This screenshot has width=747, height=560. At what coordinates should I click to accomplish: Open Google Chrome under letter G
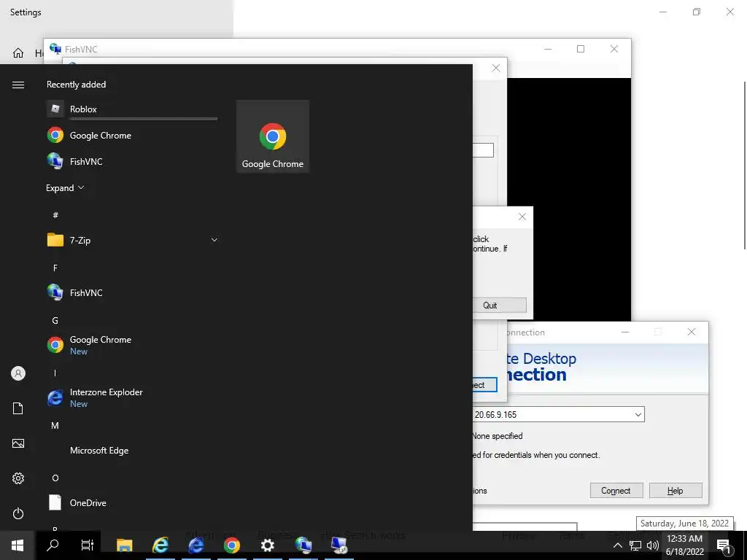coord(132,345)
